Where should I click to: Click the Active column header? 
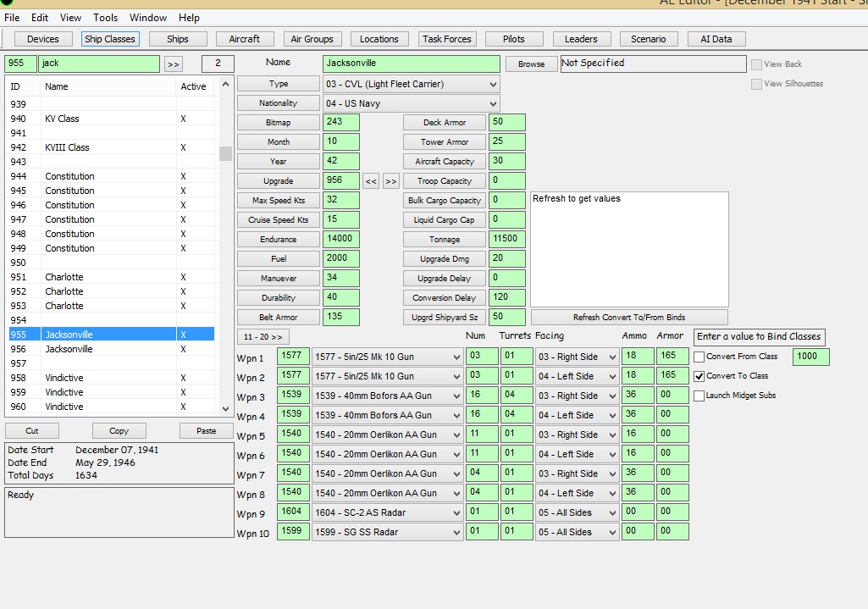click(195, 86)
